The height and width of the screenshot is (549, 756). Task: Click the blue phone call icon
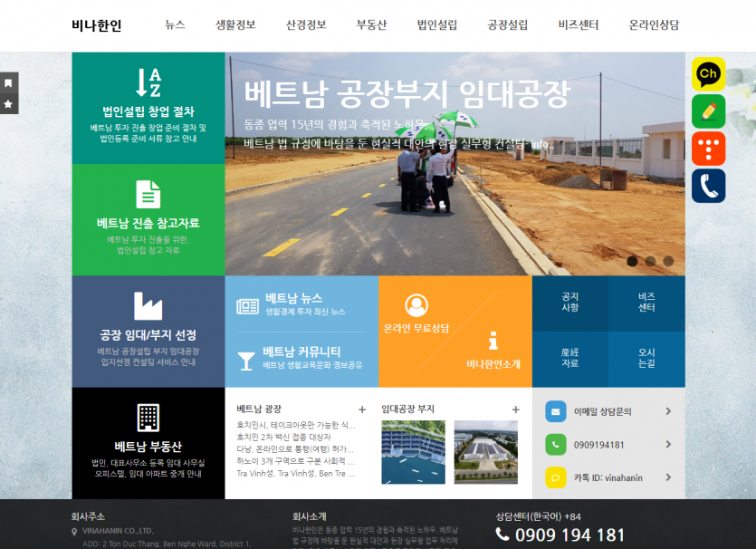[708, 186]
